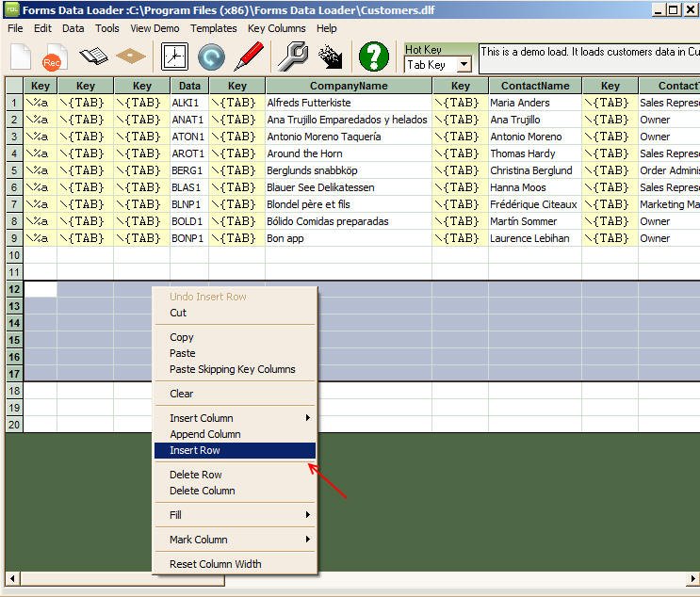
Task: Click the application icon in title bar
Action: coord(12,9)
